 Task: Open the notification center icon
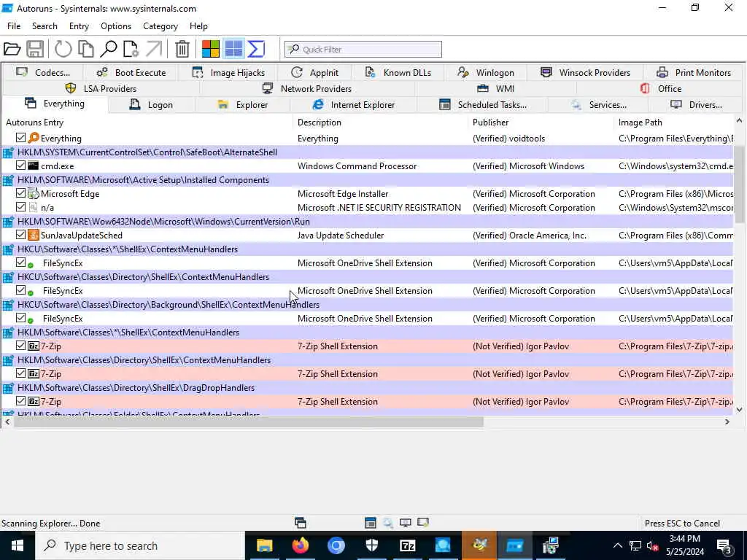pos(724,545)
